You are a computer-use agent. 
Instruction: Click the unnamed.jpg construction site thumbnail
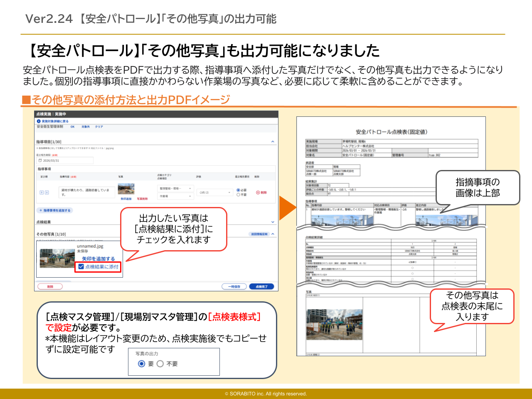pos(57,259)
